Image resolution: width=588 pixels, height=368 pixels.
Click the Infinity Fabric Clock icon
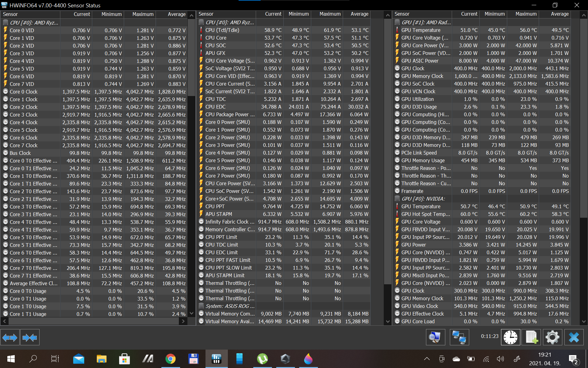[x=201, y=222]
